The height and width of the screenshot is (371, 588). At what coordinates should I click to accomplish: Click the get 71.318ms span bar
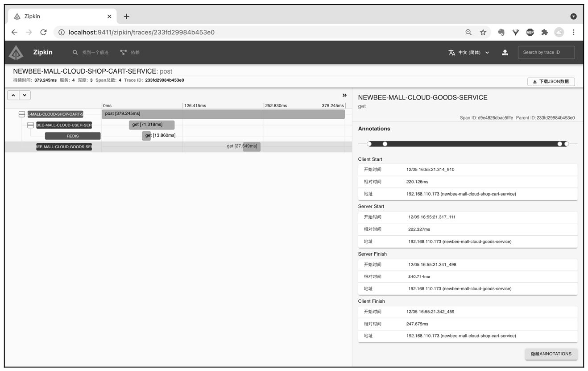[x=152, y=125]
